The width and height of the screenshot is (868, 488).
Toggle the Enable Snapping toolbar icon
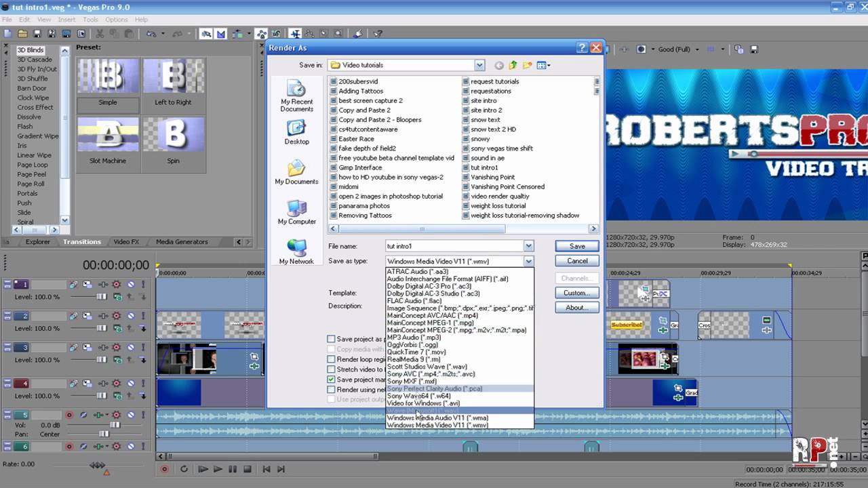coord(206,33)
